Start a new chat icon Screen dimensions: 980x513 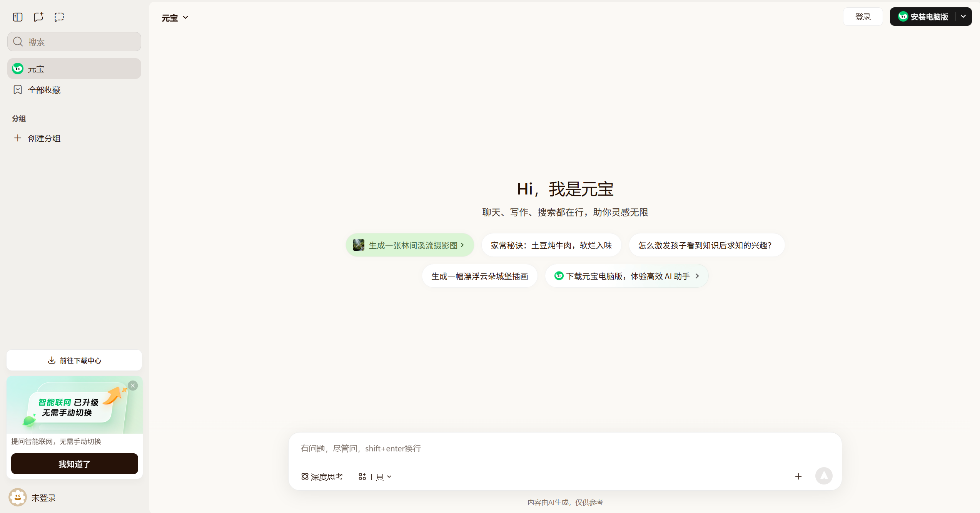(x=38, y=17)
